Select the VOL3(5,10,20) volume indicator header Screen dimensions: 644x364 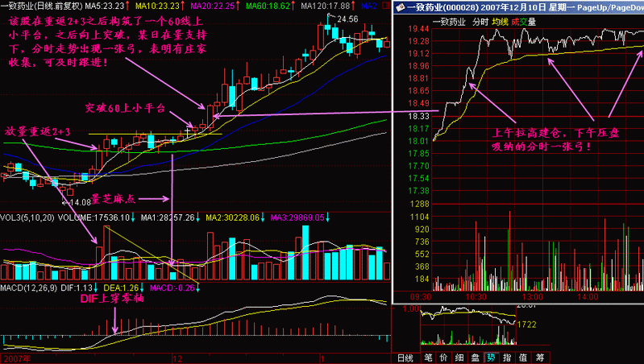(27, 217)
